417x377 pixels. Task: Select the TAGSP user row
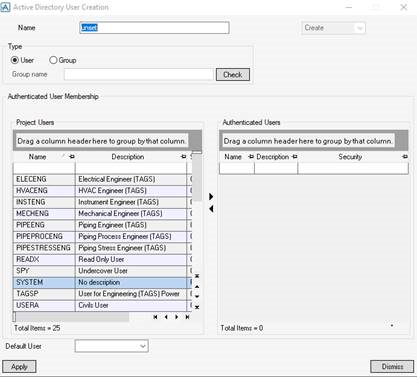tap(103, 294)
